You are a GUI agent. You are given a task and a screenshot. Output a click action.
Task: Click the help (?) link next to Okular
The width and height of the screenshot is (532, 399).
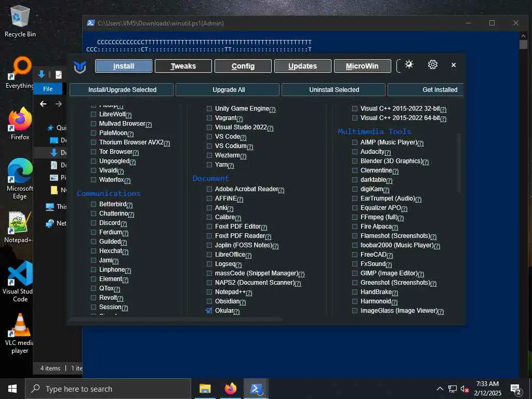pyautogui.click(x=236, y=312)
